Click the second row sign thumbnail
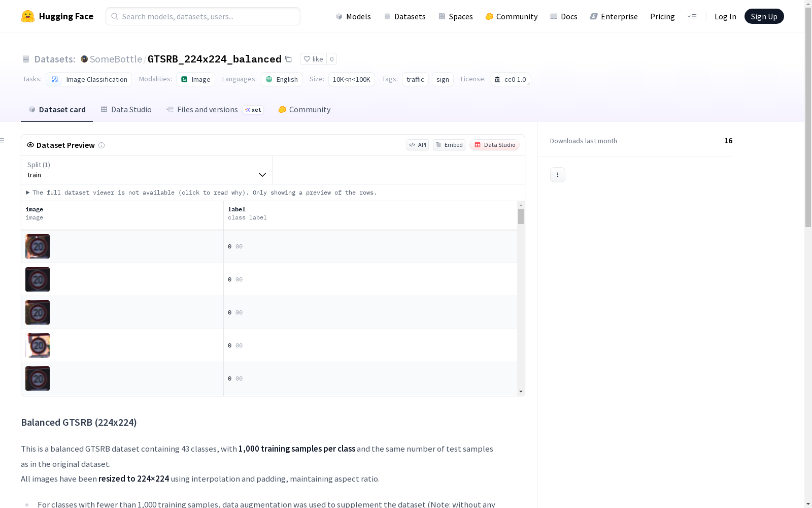 (x=38, y=279)
